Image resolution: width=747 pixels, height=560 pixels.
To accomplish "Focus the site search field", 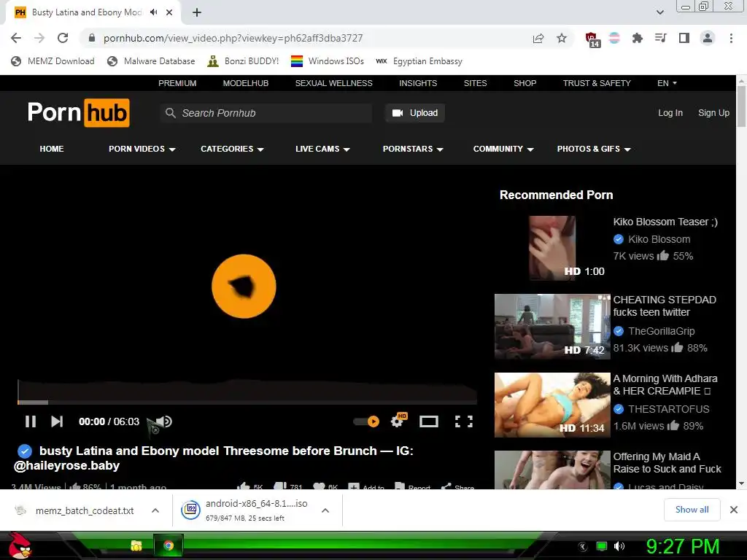I will pos(266,113).
